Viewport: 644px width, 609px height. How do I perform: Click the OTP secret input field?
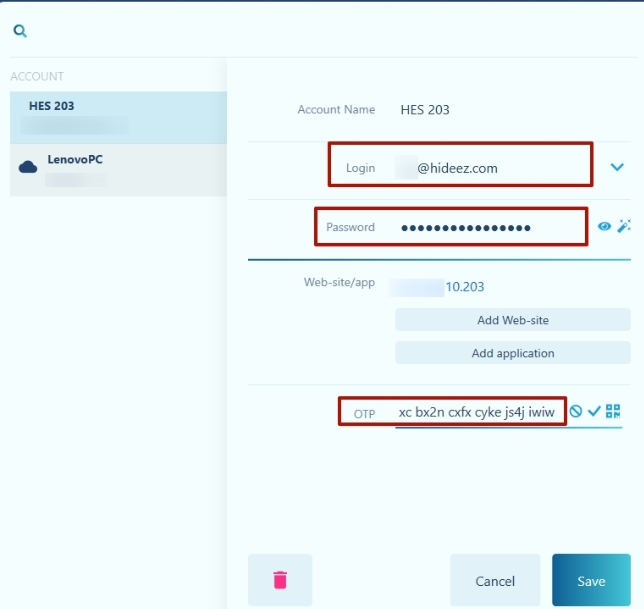click(476, 412)
